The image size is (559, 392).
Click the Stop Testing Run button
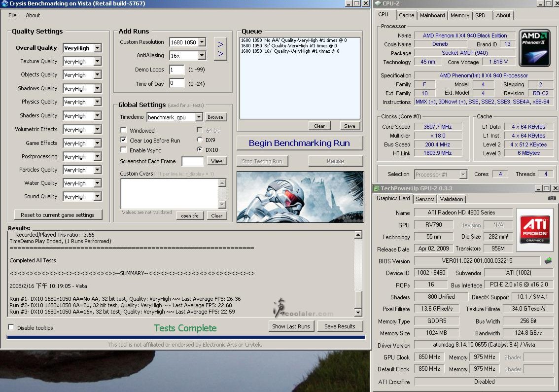click(x=262, y=161)
